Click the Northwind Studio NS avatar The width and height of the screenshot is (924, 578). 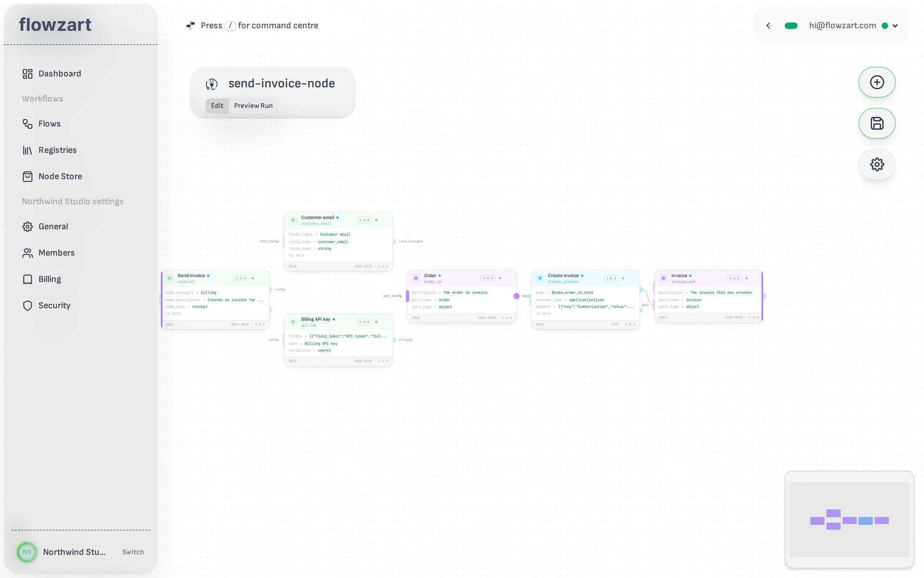coord(27,552)
